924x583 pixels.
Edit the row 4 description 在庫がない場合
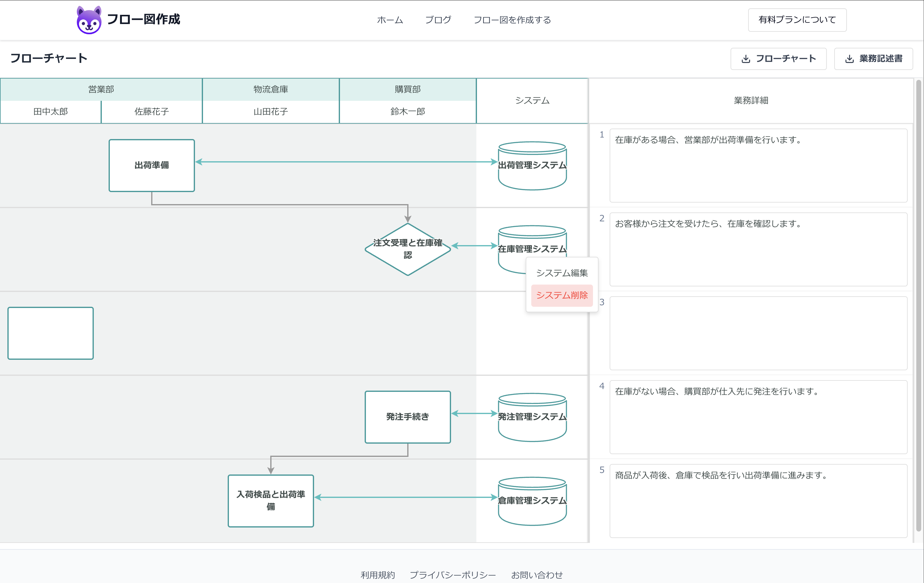(x=758, y=417)
